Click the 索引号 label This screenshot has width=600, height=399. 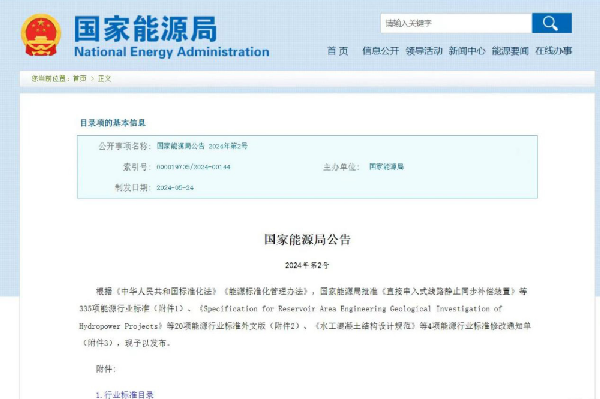pos(137,167)
